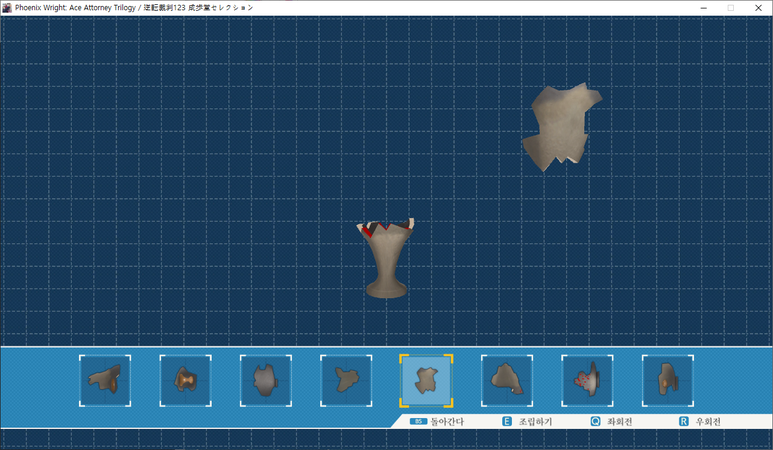Minimize the Phoenix Wright game window
The width and height of the screenshot is (773, 450).
(x=703, y=8)
